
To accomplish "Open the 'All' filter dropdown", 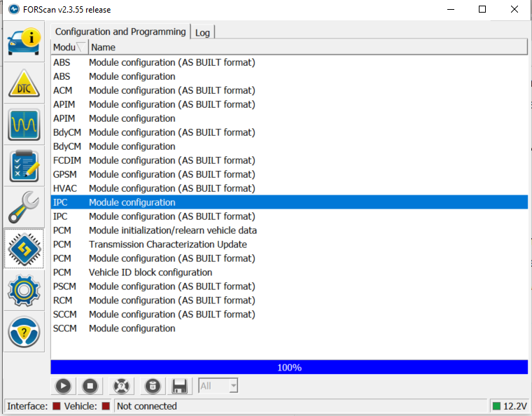I will click(218, 386).
